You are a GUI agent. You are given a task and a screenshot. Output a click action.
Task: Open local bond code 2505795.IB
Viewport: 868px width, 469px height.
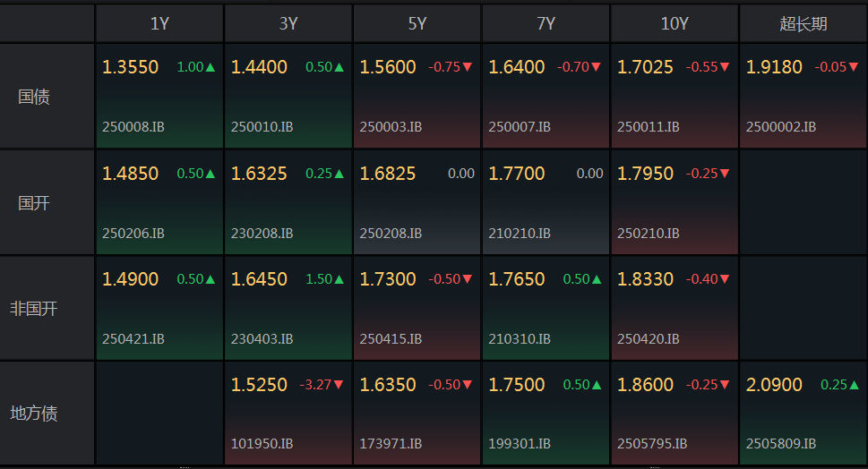pos(652,444)
